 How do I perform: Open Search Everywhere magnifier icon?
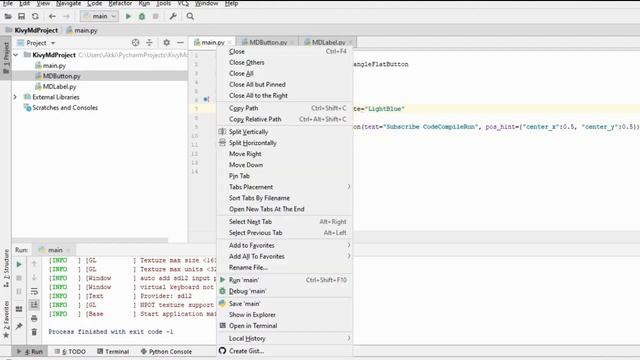click(190, 16)
